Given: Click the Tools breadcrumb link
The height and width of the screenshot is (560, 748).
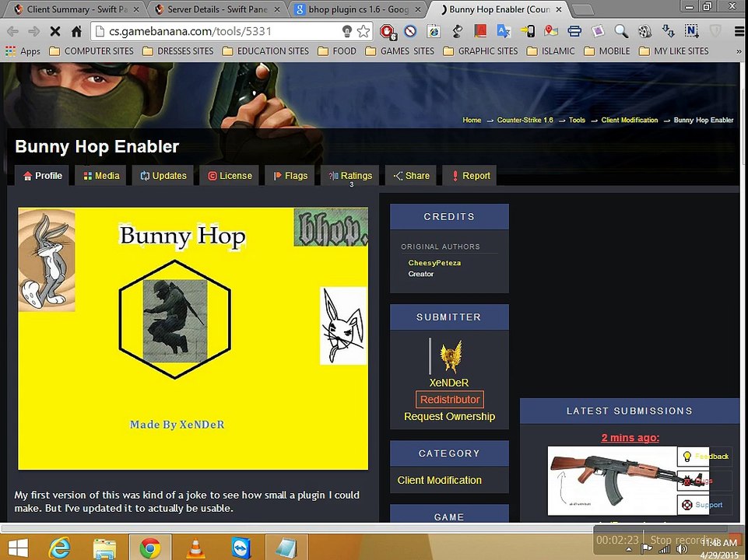Looking at the screenshot, I should [x=577, y=120].
